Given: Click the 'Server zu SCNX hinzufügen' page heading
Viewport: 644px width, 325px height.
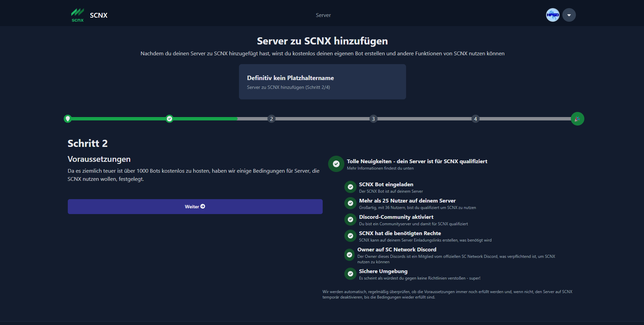Looking at the screenshot, I should pos(322,41).
